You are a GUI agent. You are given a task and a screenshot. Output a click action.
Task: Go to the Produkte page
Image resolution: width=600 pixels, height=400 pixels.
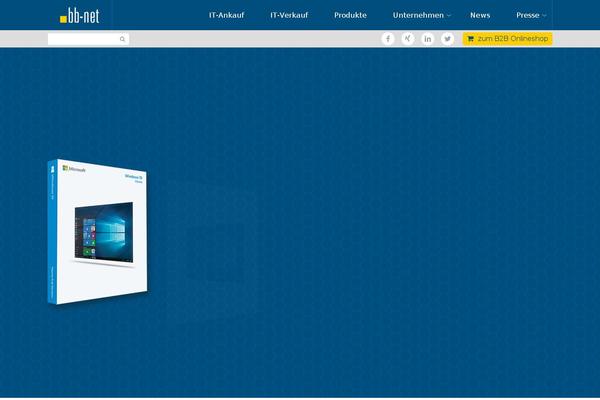[350, 15]
